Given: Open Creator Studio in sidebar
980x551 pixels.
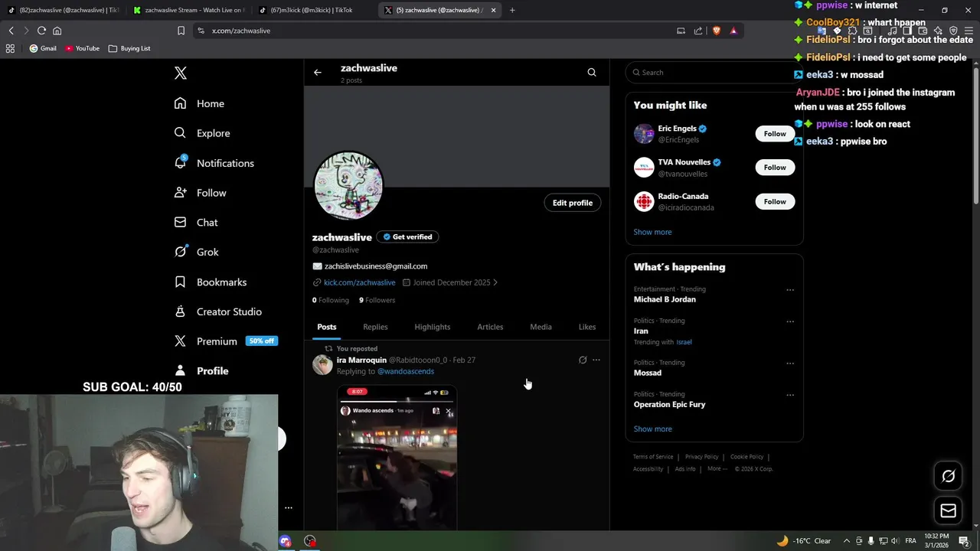Looking at the screenshot, I should (x=218, y=311).
